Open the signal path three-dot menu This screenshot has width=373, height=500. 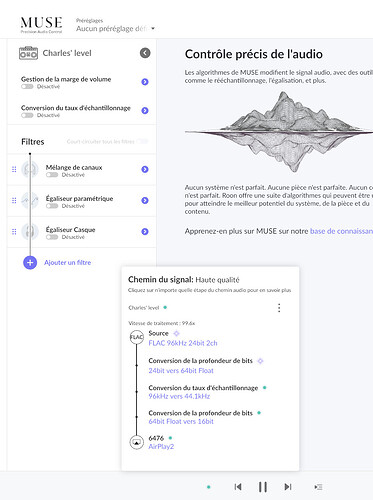coord(279,308)
